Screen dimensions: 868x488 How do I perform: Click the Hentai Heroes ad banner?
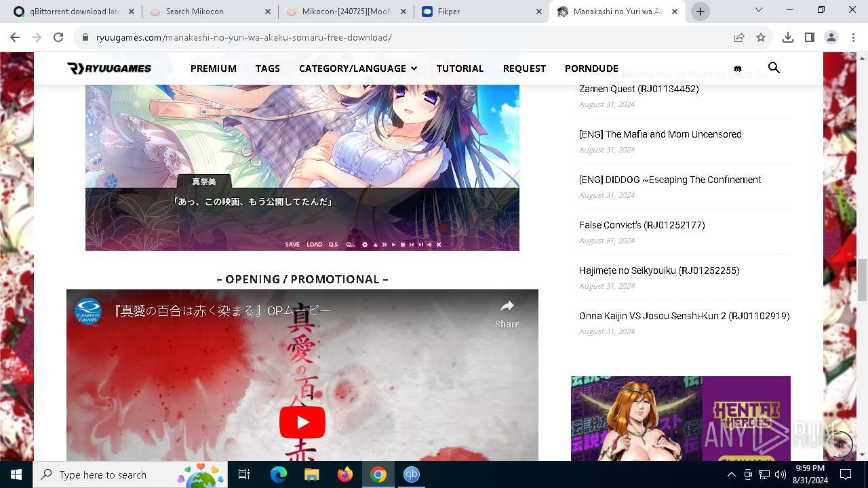[x=681, y=418]
